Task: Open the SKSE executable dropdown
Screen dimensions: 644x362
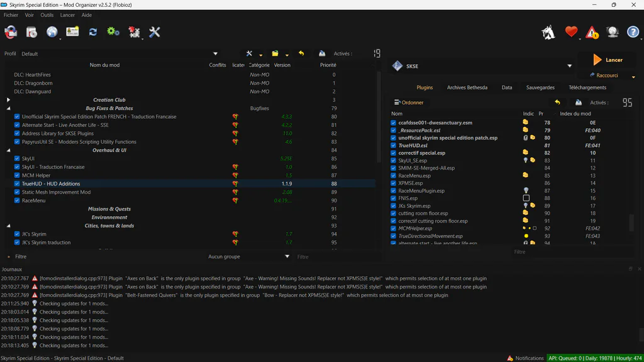Action: 569,66
